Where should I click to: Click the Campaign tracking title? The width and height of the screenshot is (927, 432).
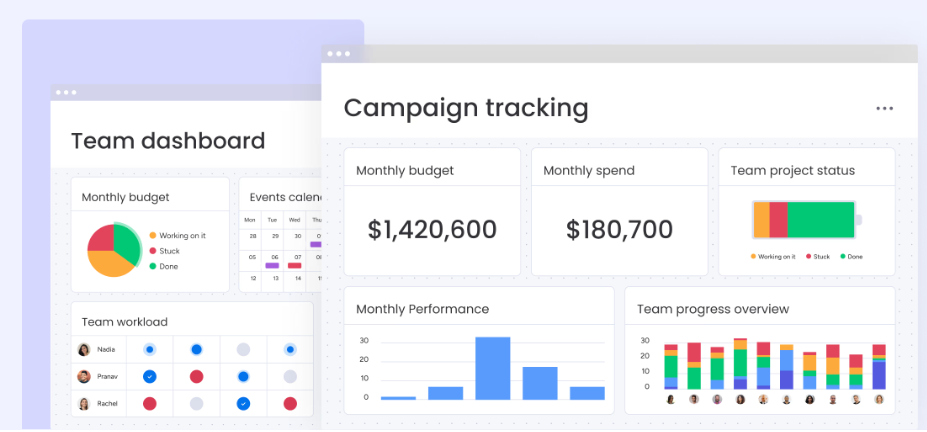(x=466, y=108)
